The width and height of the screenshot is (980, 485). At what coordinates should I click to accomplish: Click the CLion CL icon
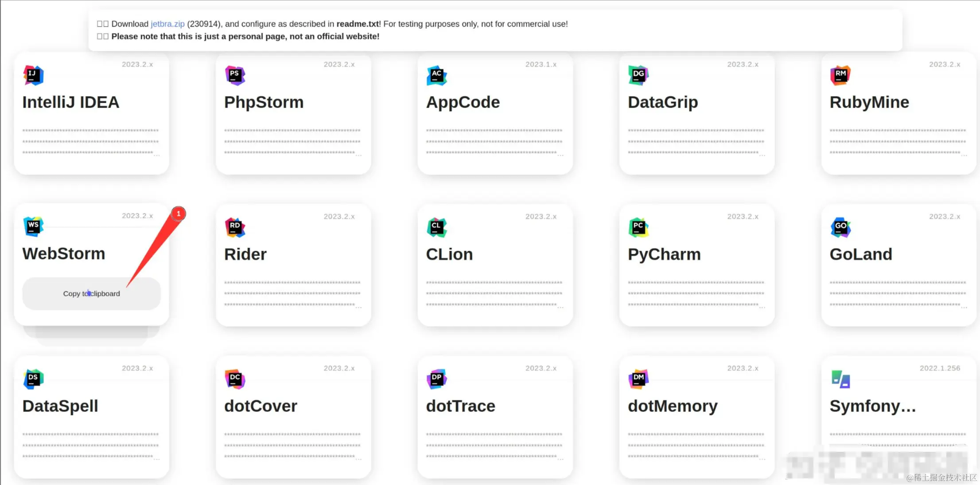436,227
